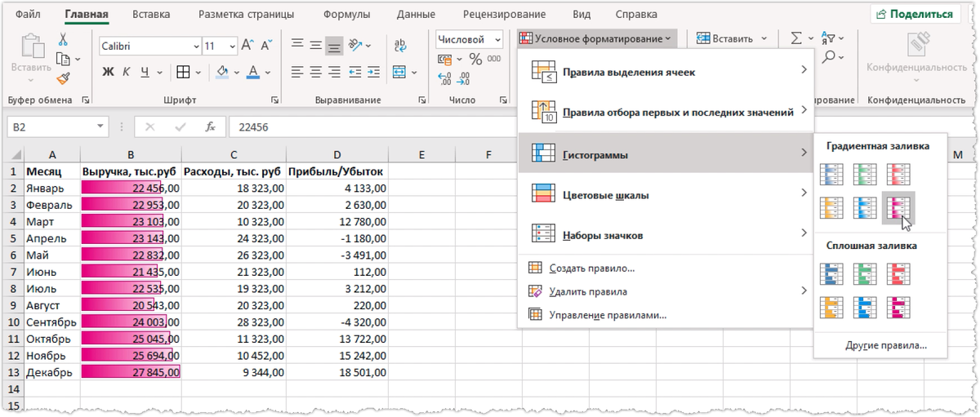Viewport: 980px width, 417px height.
Task: Choose Управление правилами menu item
Action: point(666,314)
